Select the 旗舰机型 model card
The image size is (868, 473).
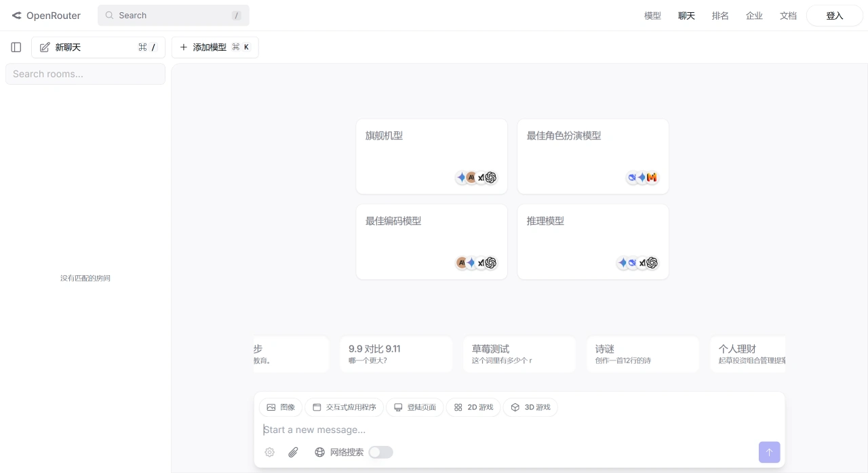tap(431, 157)
